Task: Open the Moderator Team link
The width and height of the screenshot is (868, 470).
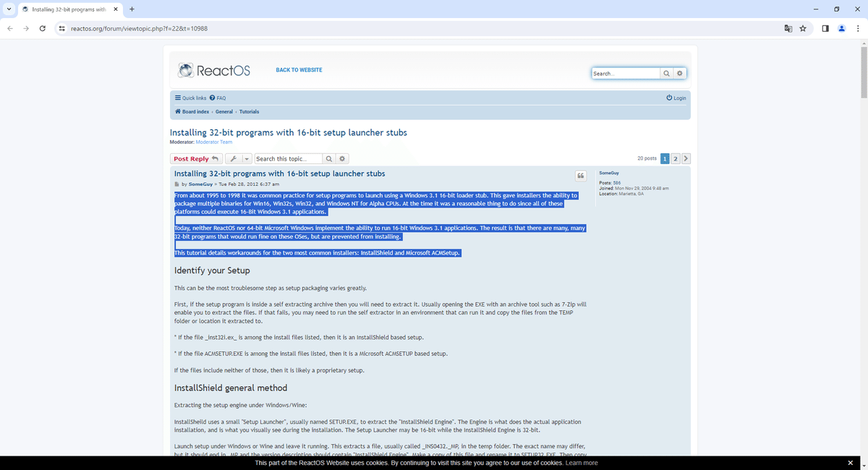Action: click(x=214, y=142)
